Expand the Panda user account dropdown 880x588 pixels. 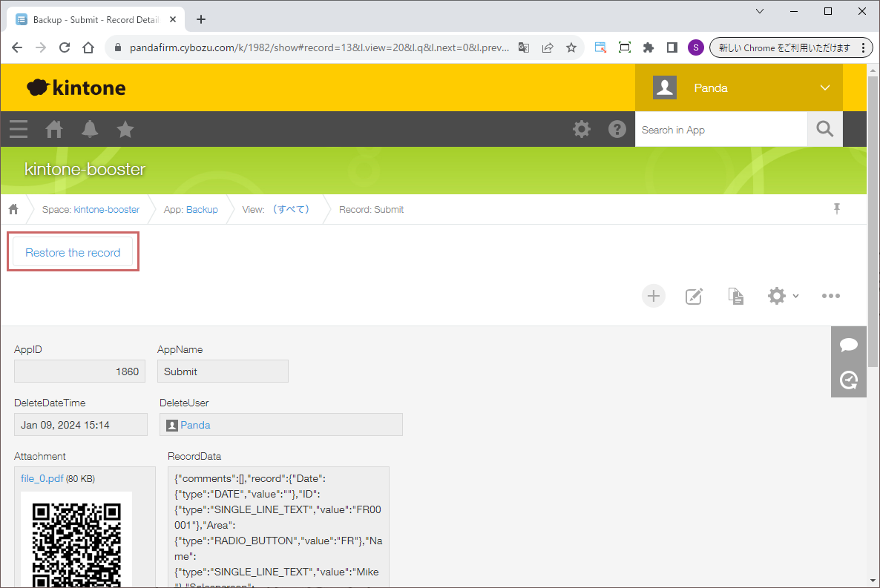coord(825,88)
